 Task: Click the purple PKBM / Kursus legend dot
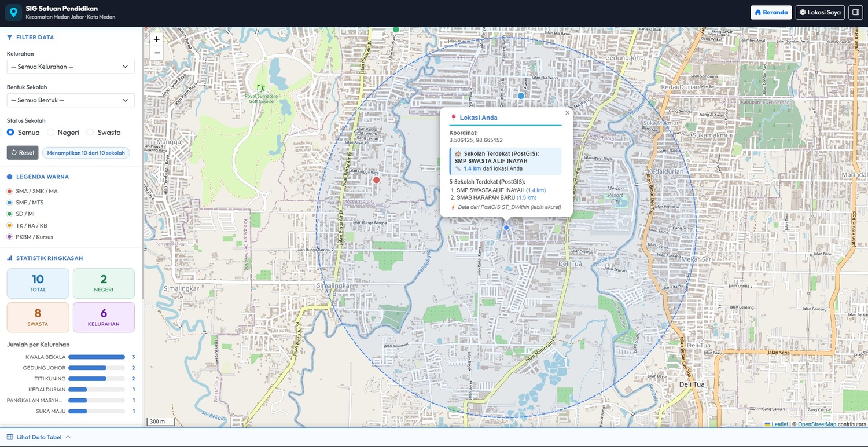pyautogui.click(x=9, y=237)
